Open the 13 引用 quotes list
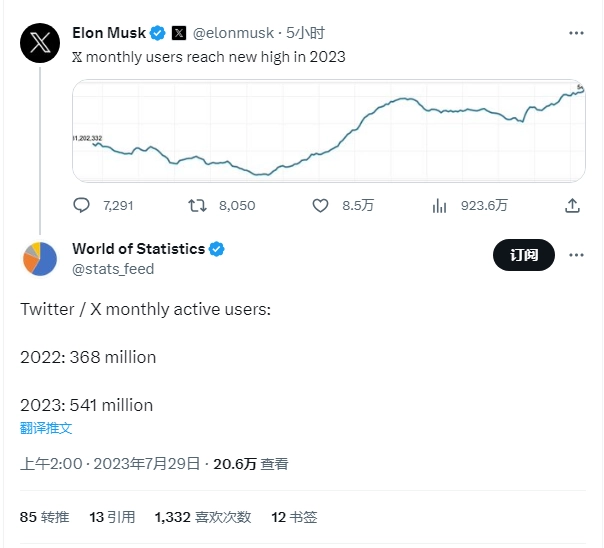 click(x=112, y=517)
